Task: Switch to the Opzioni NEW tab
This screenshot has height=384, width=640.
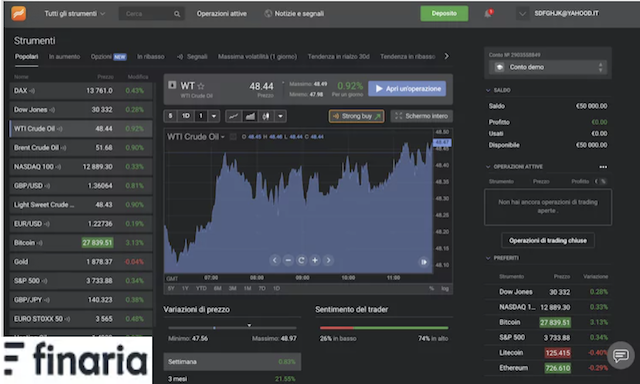Action: click(109, 57)
